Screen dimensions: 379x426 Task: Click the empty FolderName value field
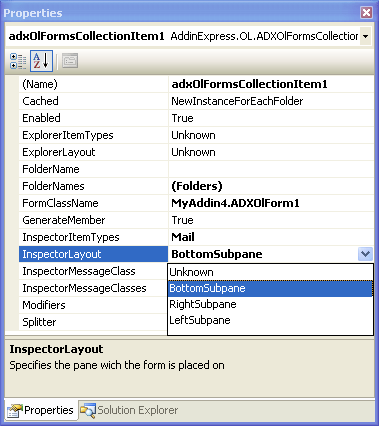pyautogui.click(x=271, y=169)
